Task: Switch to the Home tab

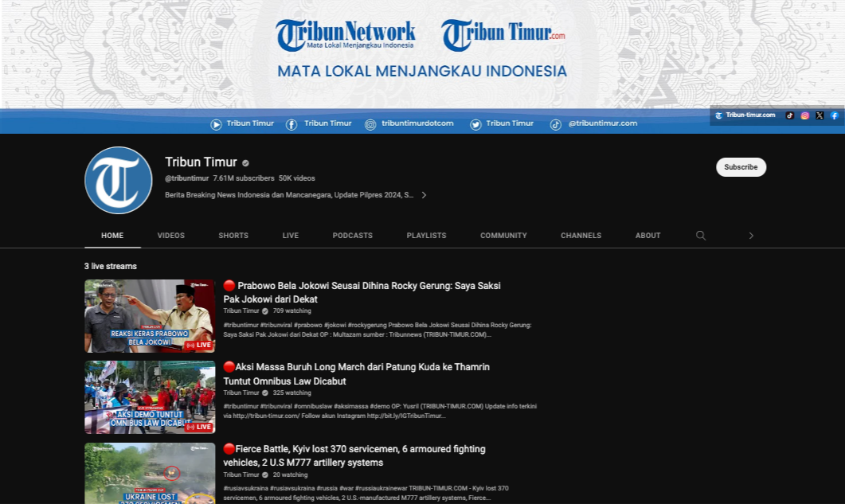Action: click(x=112, y=236)
